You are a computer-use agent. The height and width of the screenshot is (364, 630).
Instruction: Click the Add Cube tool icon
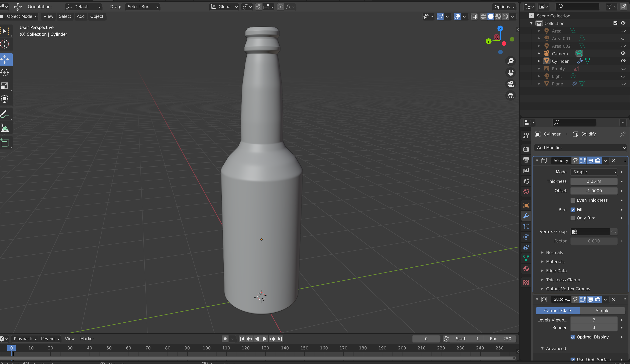click(5, 143)
